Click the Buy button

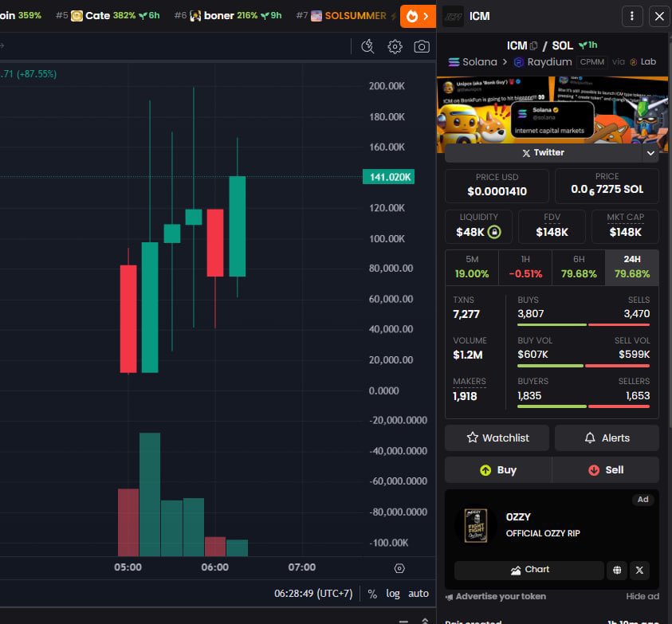point(498,469)
